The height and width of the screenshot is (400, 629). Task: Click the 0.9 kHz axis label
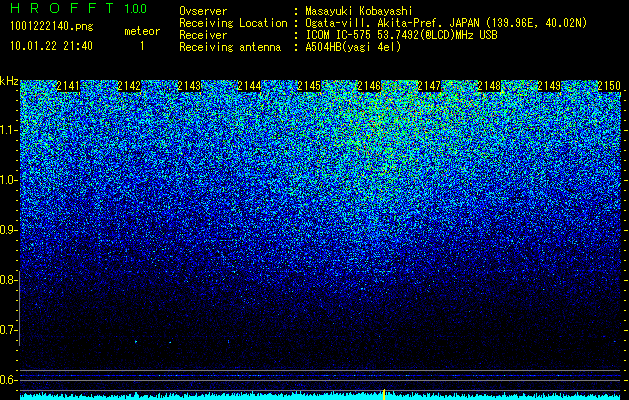(x=8, y=230)
